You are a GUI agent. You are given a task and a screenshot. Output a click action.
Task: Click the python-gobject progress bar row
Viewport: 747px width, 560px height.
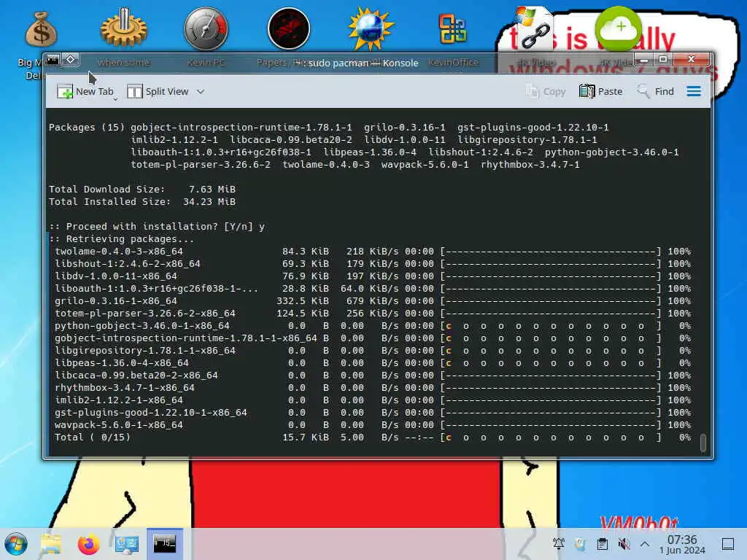click(x=551, y=326)
